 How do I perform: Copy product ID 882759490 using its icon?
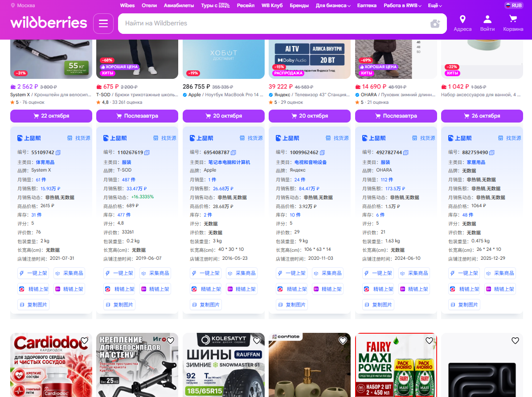pos(492,153)
